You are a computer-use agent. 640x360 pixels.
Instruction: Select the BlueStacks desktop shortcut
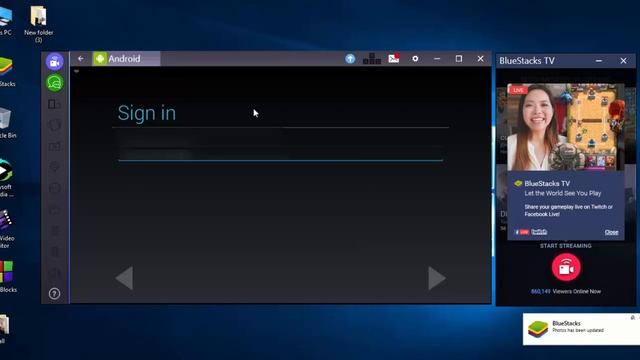[7, 72]
